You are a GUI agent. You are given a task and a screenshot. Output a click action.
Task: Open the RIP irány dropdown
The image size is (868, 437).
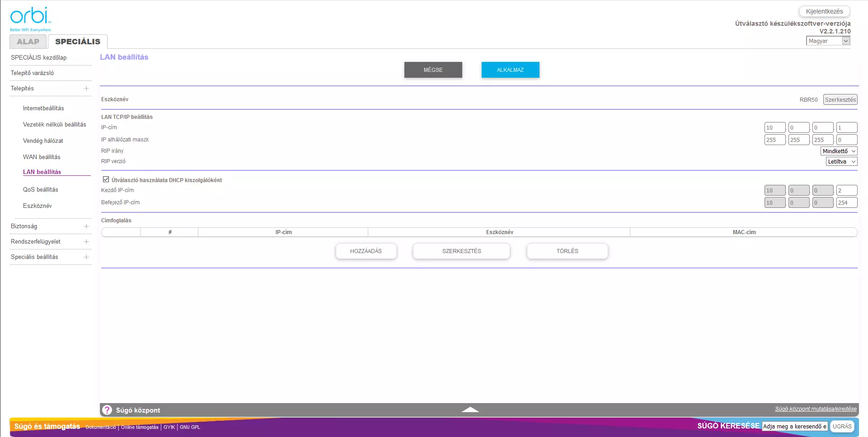[x=839, y=151]
